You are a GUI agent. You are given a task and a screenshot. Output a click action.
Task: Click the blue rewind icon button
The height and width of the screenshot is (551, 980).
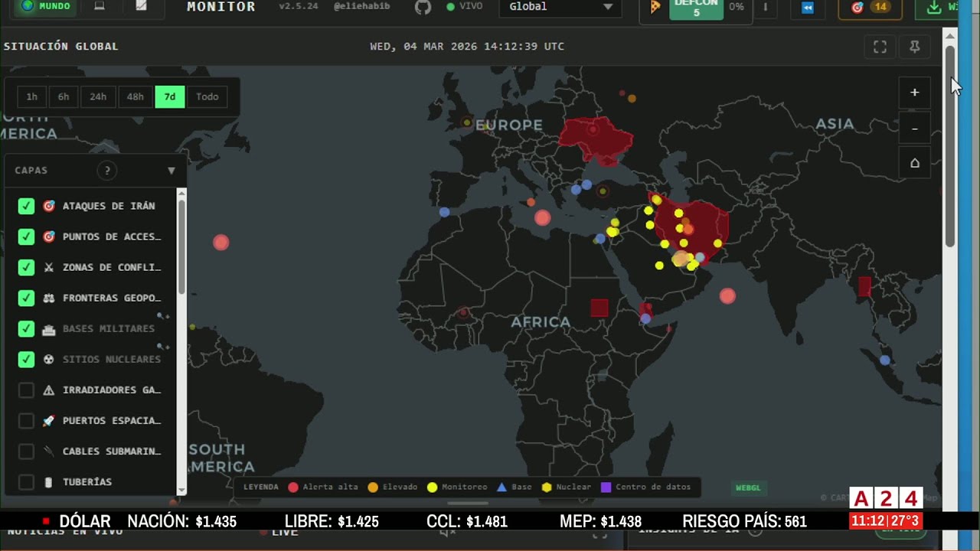pyautogui.click(x=808, y=8)
